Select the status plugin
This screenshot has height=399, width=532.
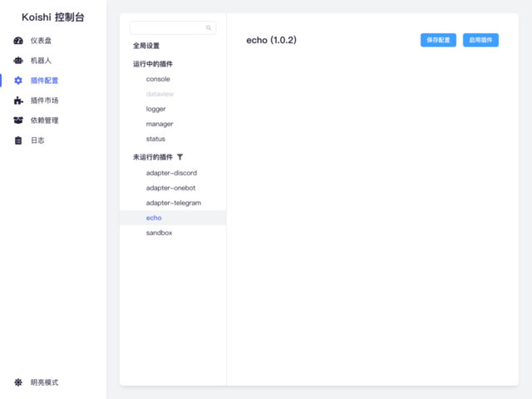pyautogui.click(x=155, y=139)
